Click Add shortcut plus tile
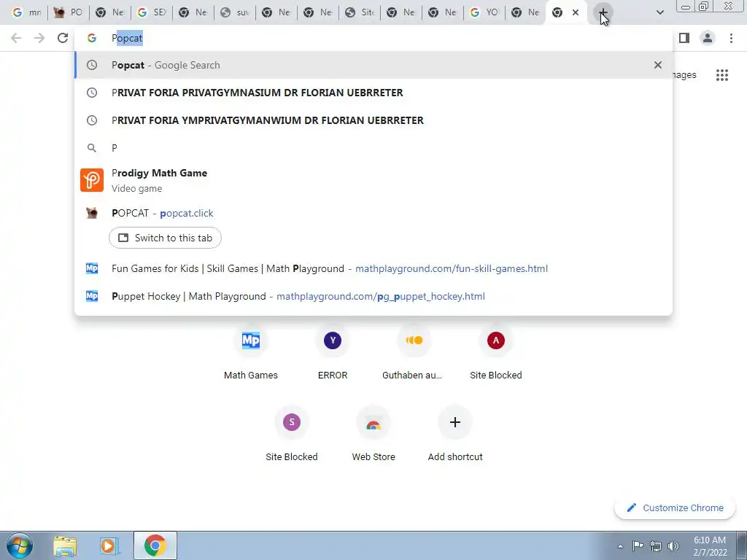 (x=455, y=433)
